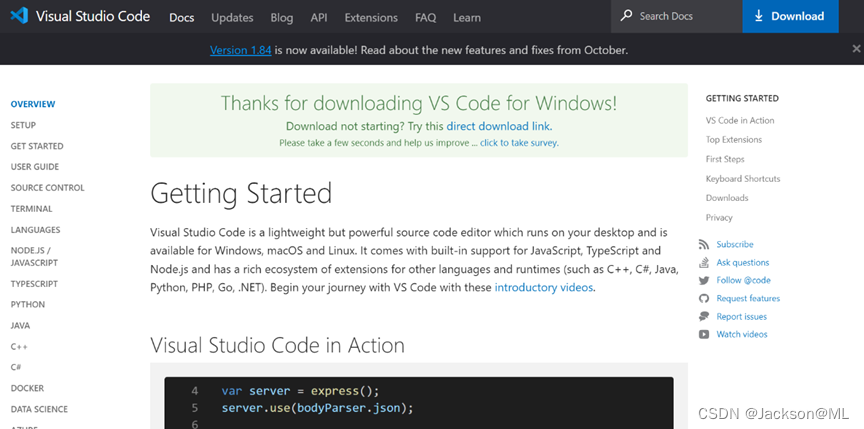Click the Stack Overflow Ask questions icon
This screenshot has width=864, height=429.
click(x=704, y=262)
